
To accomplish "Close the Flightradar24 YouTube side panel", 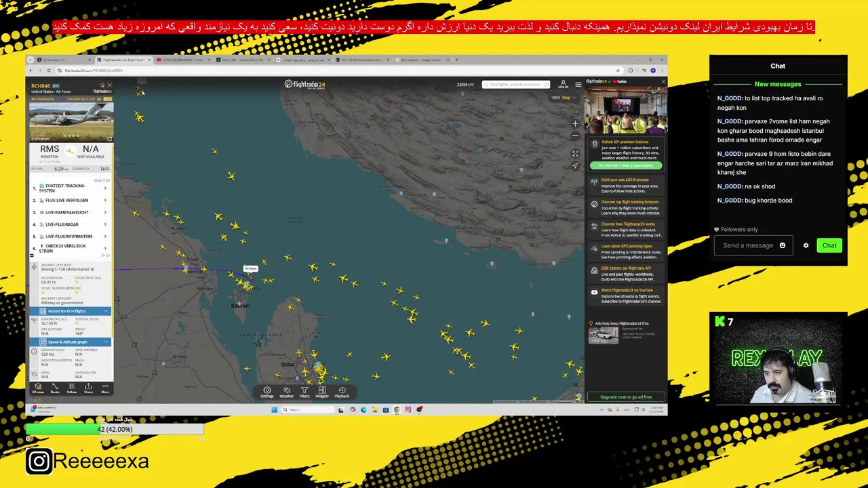I will 663,81.
